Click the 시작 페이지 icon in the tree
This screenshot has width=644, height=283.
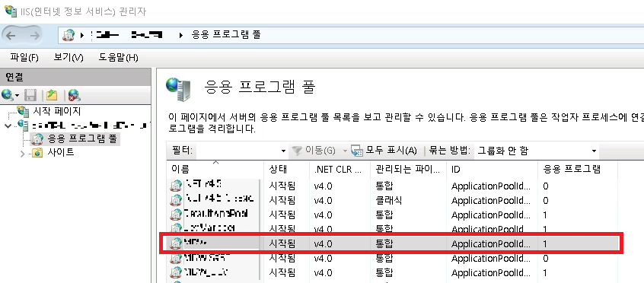(23, 111)
